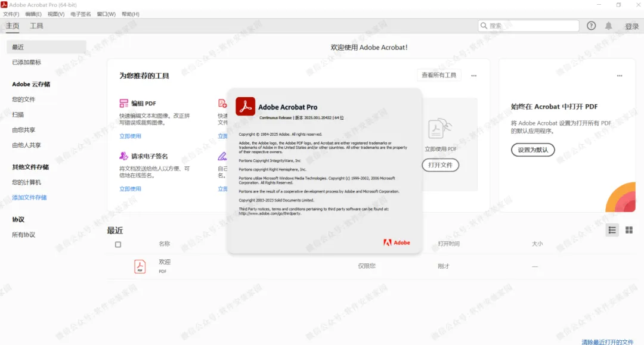This screenshot has height=345, width=644.
Task: Click the open PDF document illustration icon
Action: [440, 129]
